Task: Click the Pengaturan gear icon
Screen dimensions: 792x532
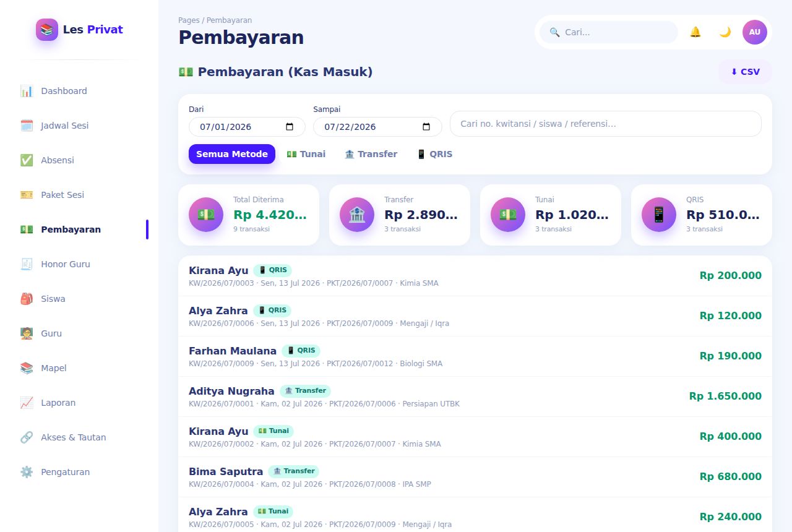Action: pyautogui.click(x=27, y=472)
